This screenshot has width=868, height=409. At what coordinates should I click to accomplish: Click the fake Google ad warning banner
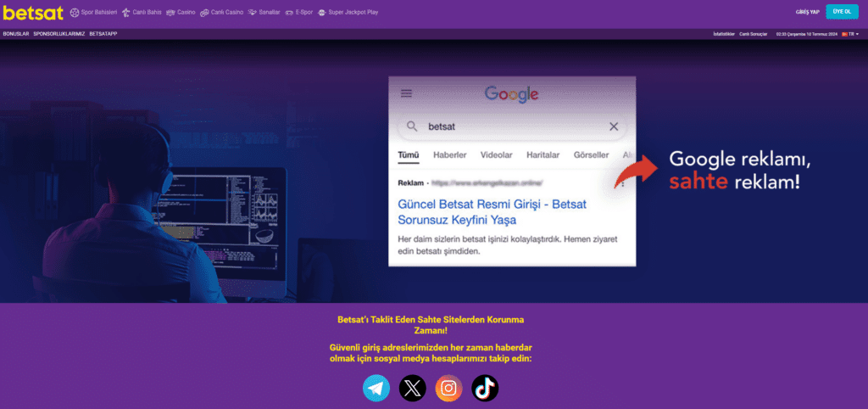click(x=434, y=171)
